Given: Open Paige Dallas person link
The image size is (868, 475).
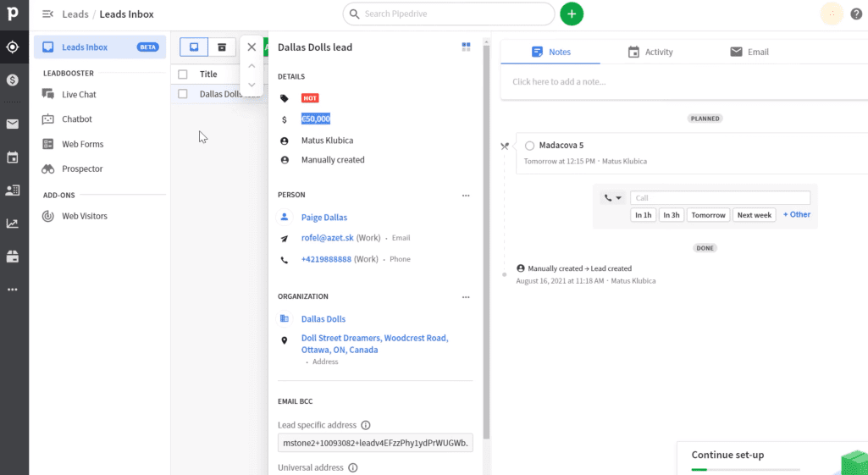Looking at the screenshot, I should point(323,217).
